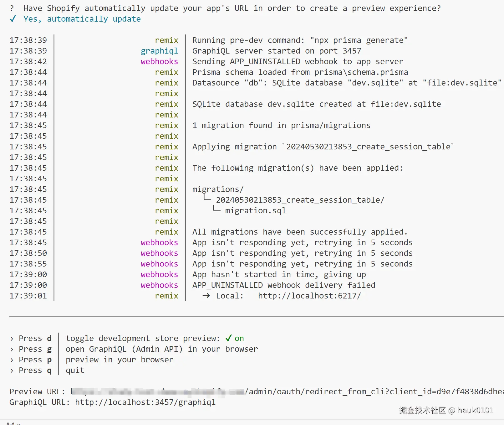
Task: Click 'toggle development store preview:' text
Action: coord(143,338)
